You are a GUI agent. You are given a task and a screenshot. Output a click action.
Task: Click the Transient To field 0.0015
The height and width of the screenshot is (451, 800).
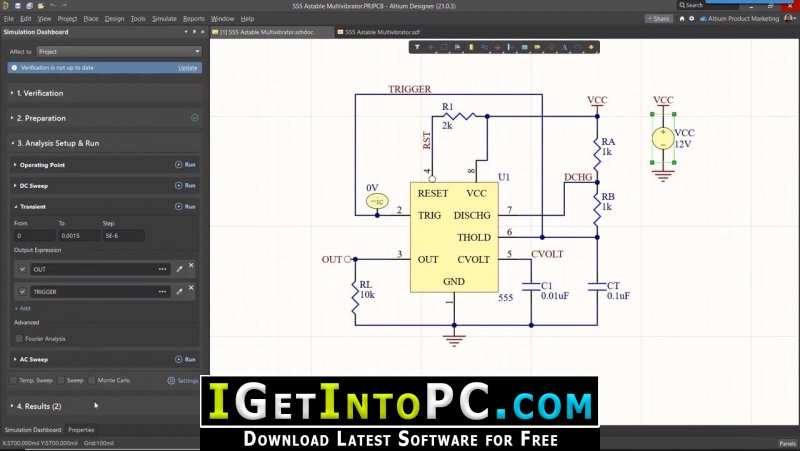click(x=79, y=236)
